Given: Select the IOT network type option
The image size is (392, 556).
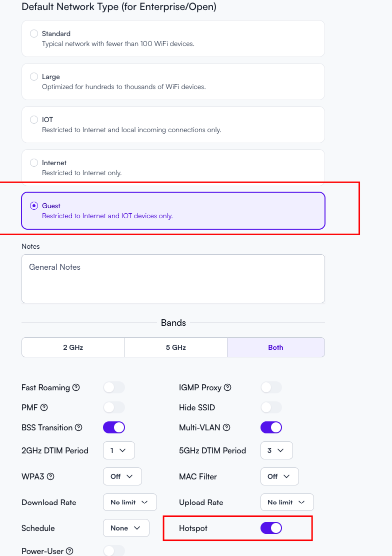Looking at the screenshot, I should [x=173, y=125].
